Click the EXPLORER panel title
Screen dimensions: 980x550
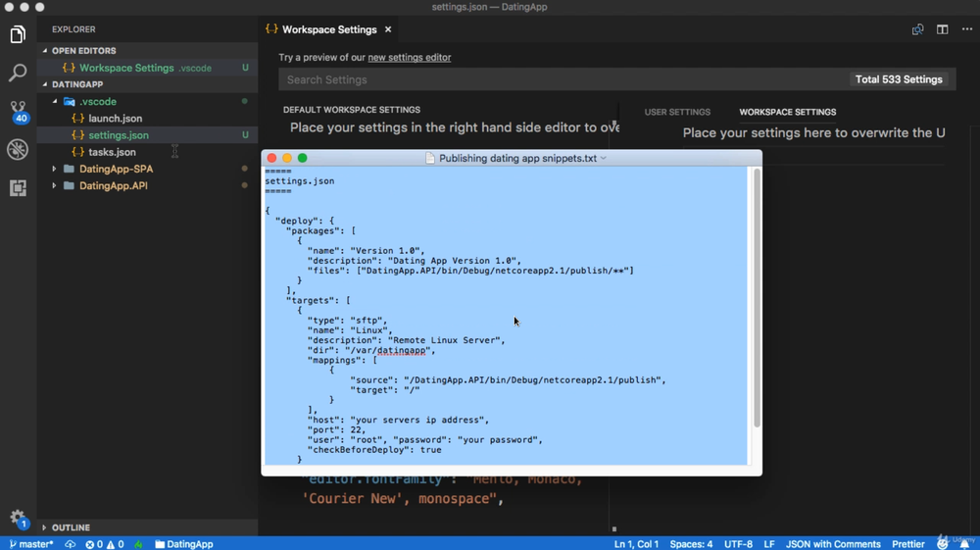pyautogui.click(x=73, y=29)
